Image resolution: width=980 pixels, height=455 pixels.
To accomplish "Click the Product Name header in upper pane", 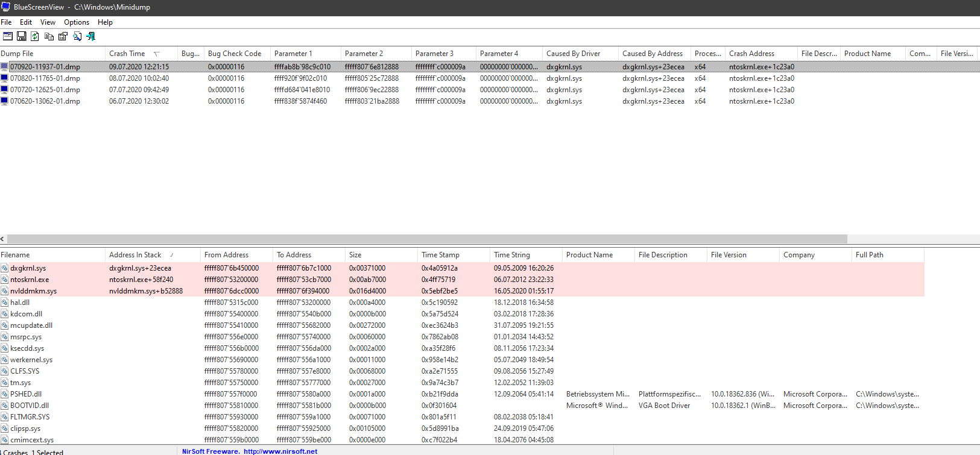I will (x=873, y=54).
